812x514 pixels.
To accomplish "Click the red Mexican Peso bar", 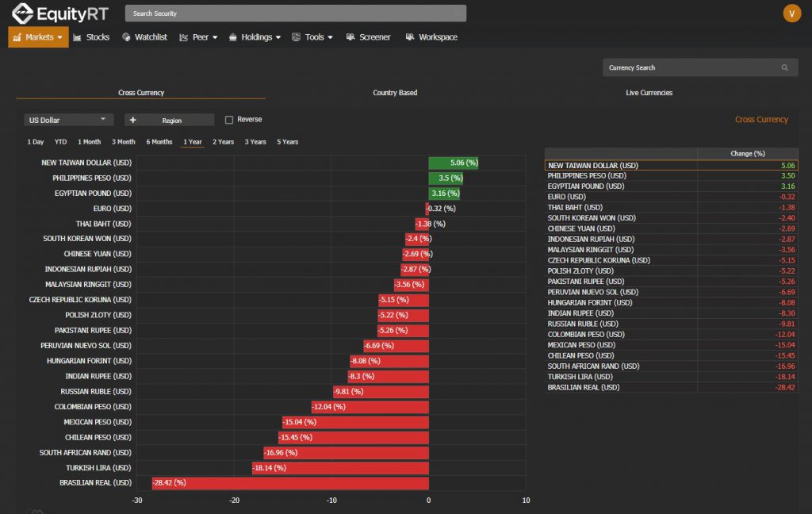I will pyautogui.click(x=355, y=422).
